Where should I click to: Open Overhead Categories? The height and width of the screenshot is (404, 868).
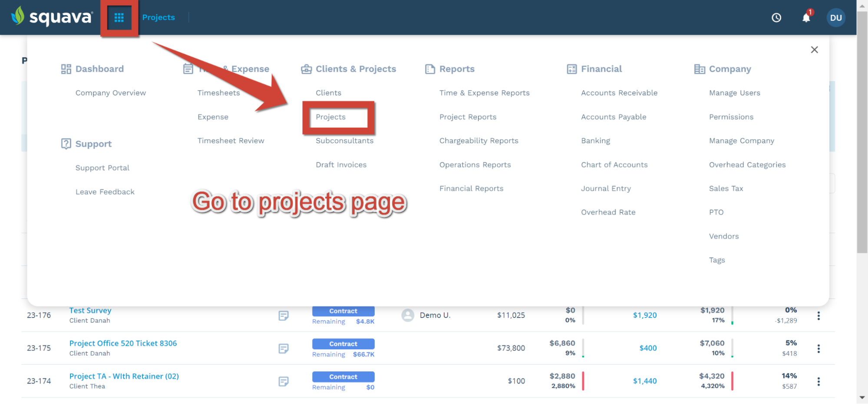(747, 165)
